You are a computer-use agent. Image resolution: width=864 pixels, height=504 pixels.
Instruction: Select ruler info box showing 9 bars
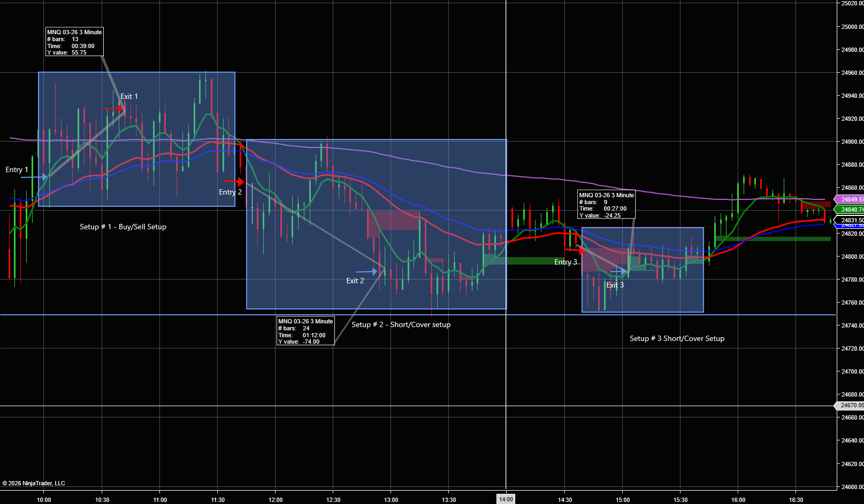[x=607, y=205]
